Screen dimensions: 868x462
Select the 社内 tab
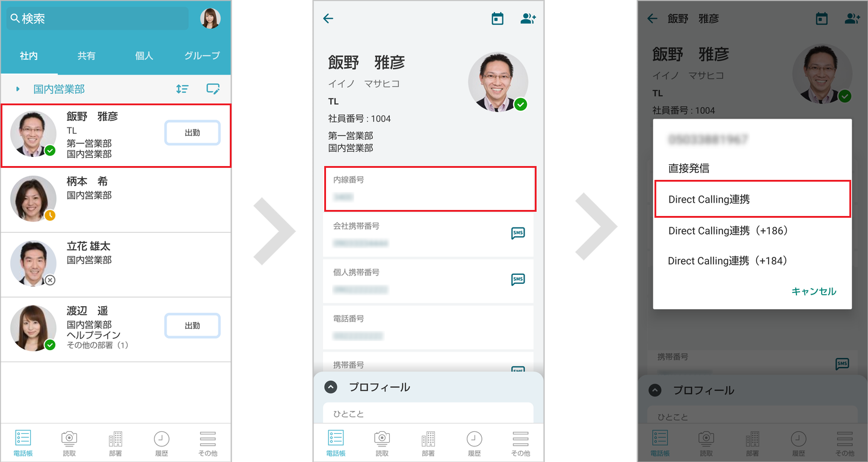pos(29,56)
